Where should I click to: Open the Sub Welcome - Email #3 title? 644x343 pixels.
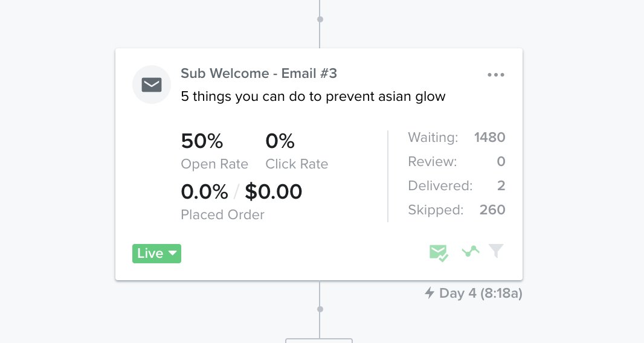point(259,74)
